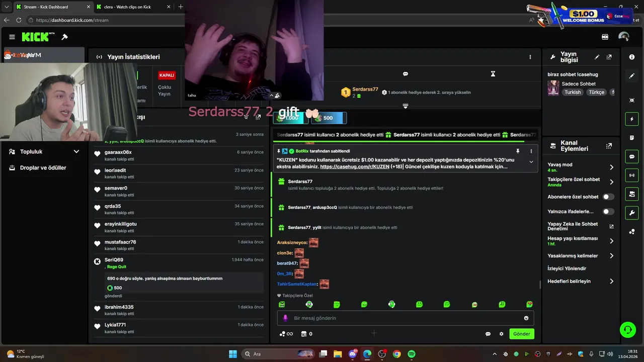Pop out the activity feed panel
The image size is (644, 362).
coord(258,117)
